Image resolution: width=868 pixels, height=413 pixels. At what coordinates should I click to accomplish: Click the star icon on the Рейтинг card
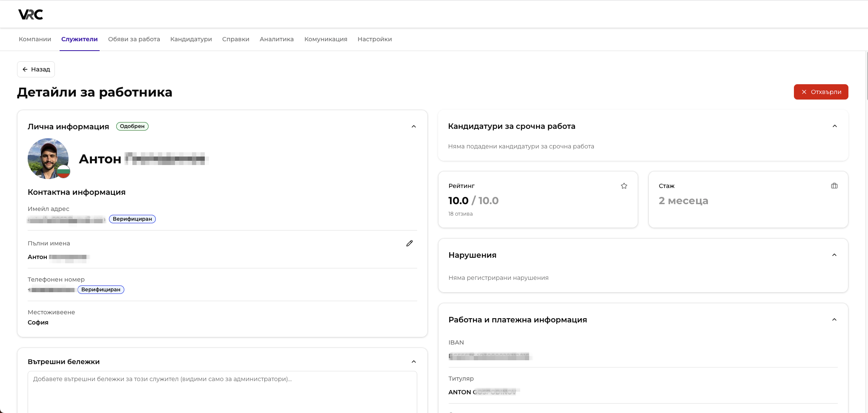[624, 186]
